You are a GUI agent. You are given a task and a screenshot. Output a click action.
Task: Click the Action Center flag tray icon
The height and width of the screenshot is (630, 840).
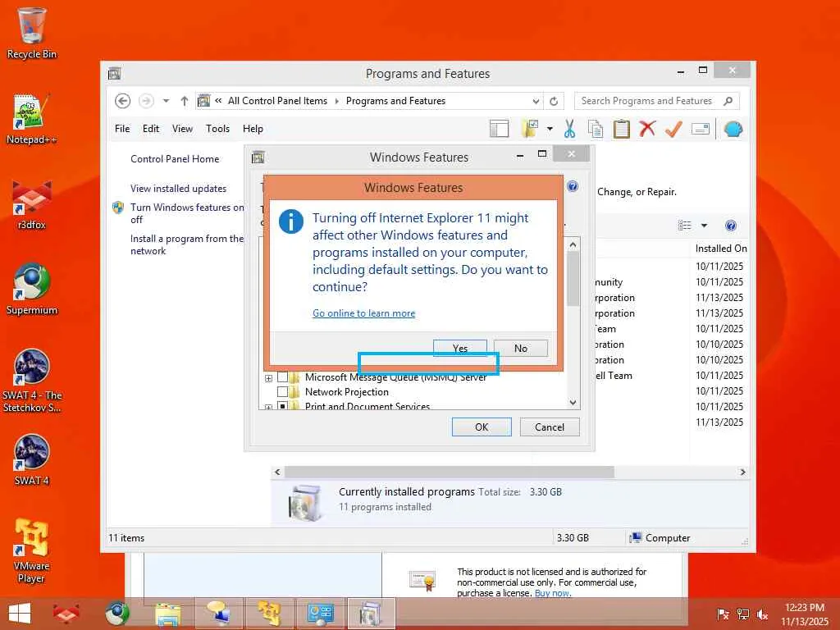(x=723, y=614)
